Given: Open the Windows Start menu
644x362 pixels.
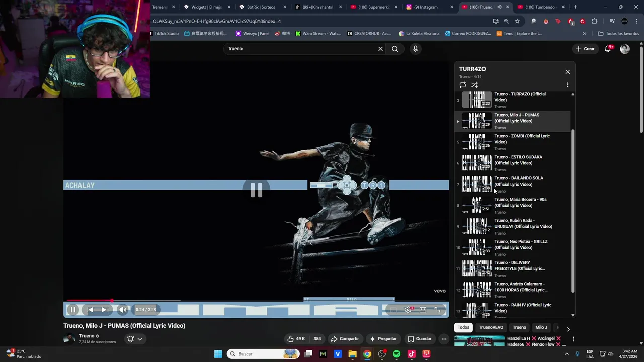Looking at the screenshot, I should [218, 354].
